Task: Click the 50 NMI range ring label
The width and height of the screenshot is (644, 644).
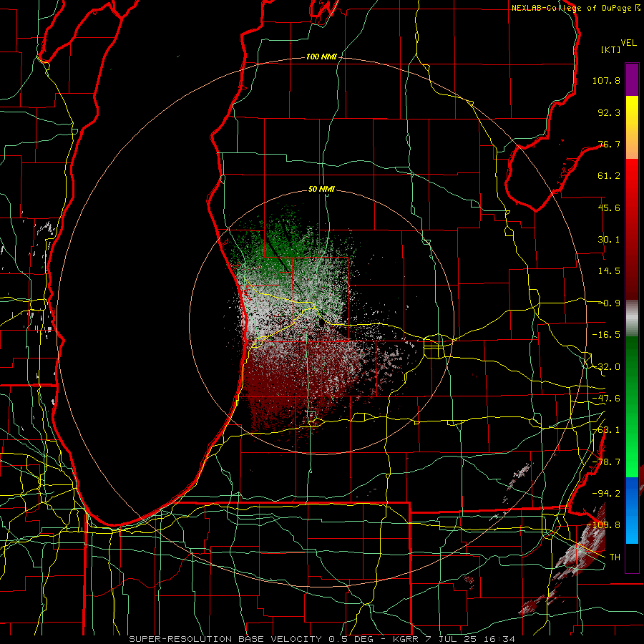Action: [321, 190]
